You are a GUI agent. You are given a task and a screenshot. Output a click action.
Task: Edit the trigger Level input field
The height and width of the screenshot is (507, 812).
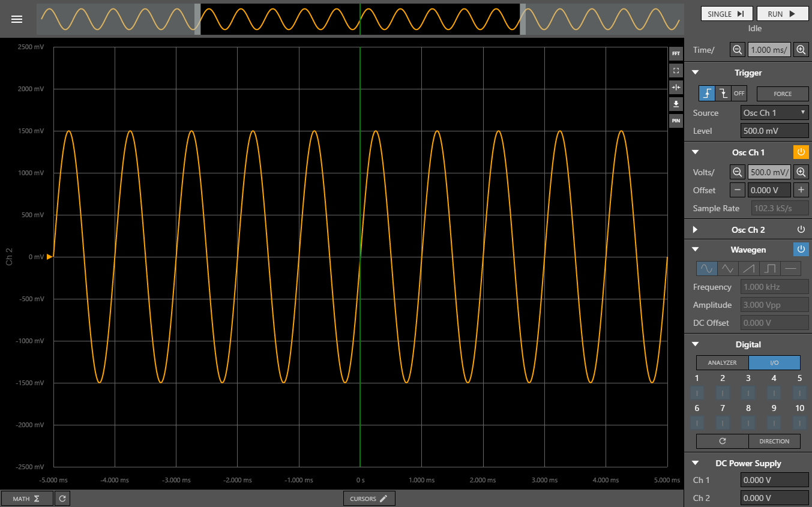pos(774,130)
